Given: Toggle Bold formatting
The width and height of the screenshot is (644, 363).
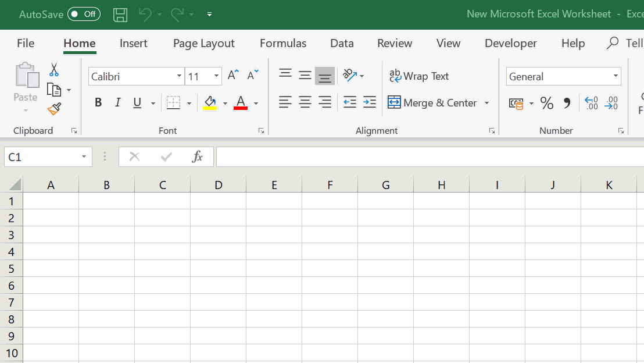Looking at the screenshot, I should [98, 102].
